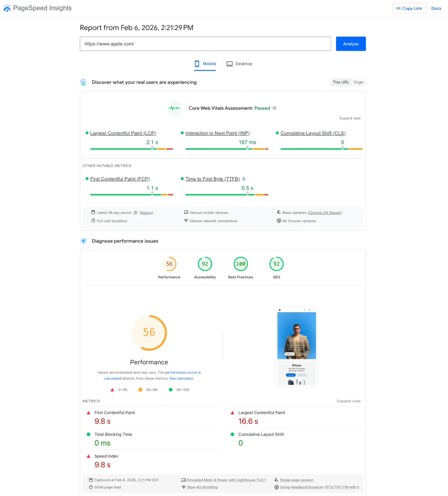Viewport: 448px width, 496px height.
Task: Click the Analyze button
Action: [x=350, y=44]
